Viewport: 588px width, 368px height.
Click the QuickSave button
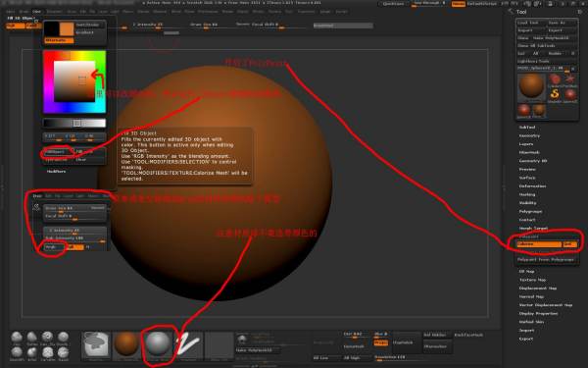pos(394,4)
